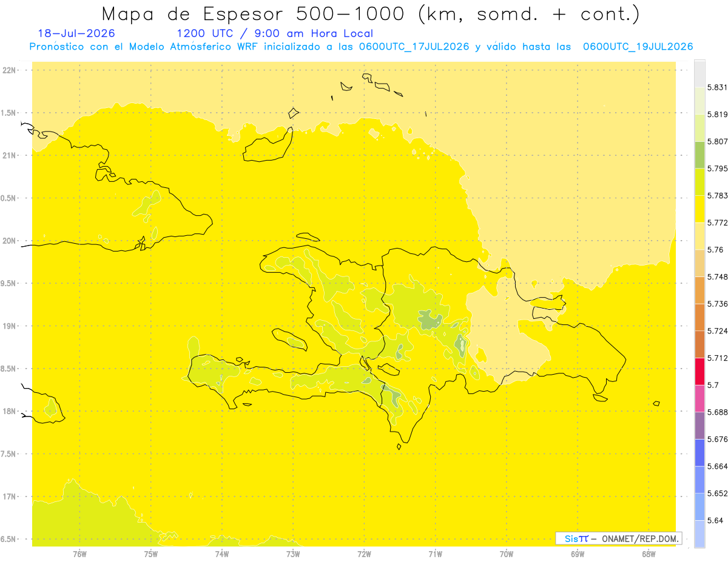Viewport: 728px width, 562px height.
Task: Click the latitude label "19N"
Action: (9, 326)
